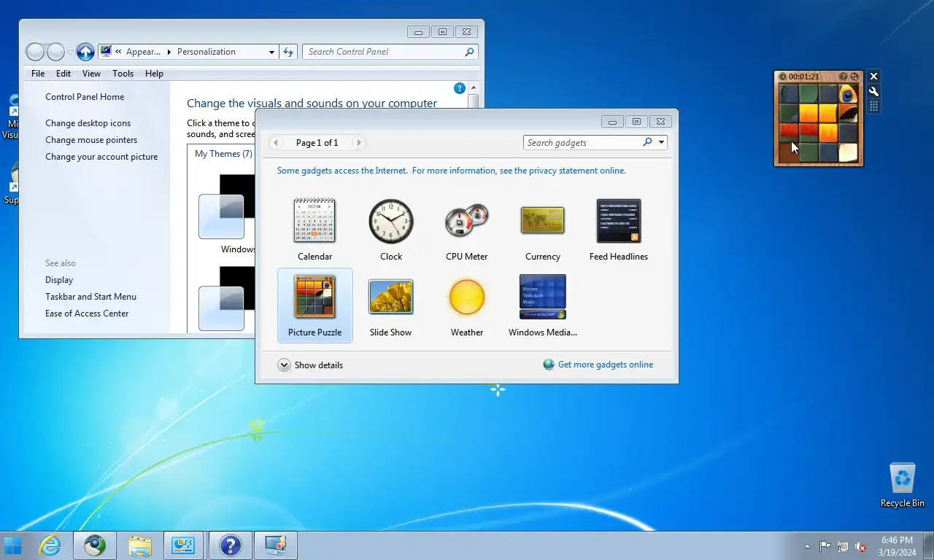934x560 pixels.
Task: Select the Picture Puzzle gadget icon
Action: pyautogui.click(x=314, y=296)
